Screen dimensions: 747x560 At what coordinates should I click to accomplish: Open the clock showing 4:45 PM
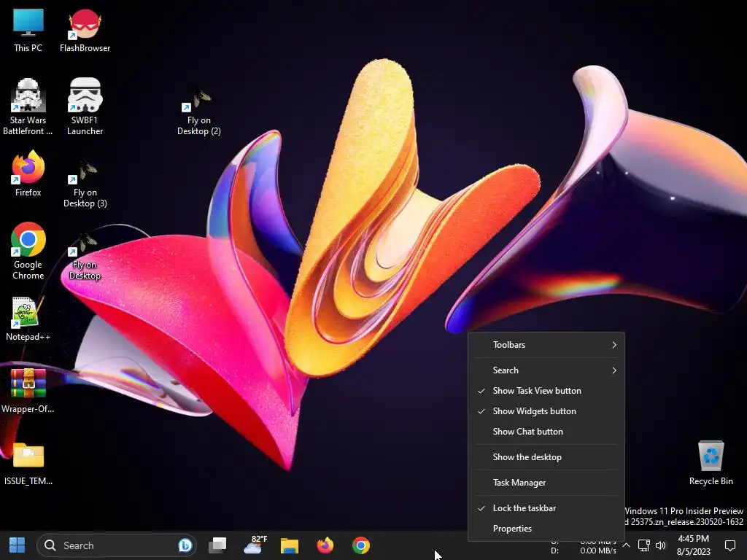point(693,545)
